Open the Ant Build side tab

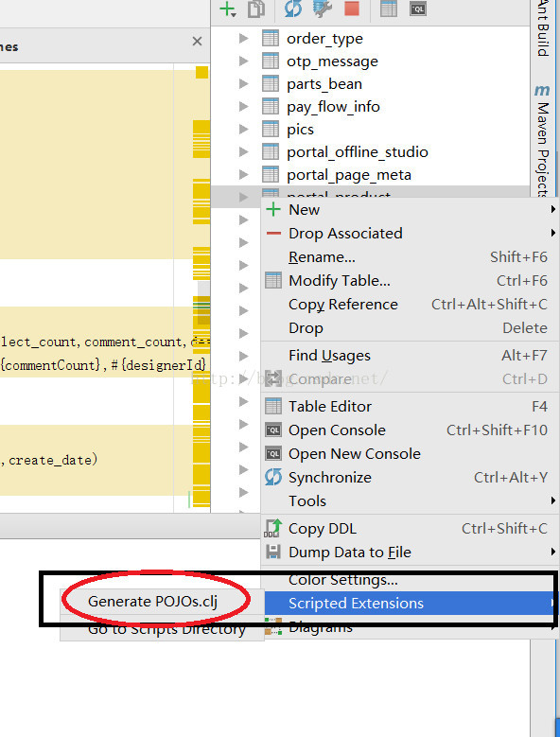point(543,28)
